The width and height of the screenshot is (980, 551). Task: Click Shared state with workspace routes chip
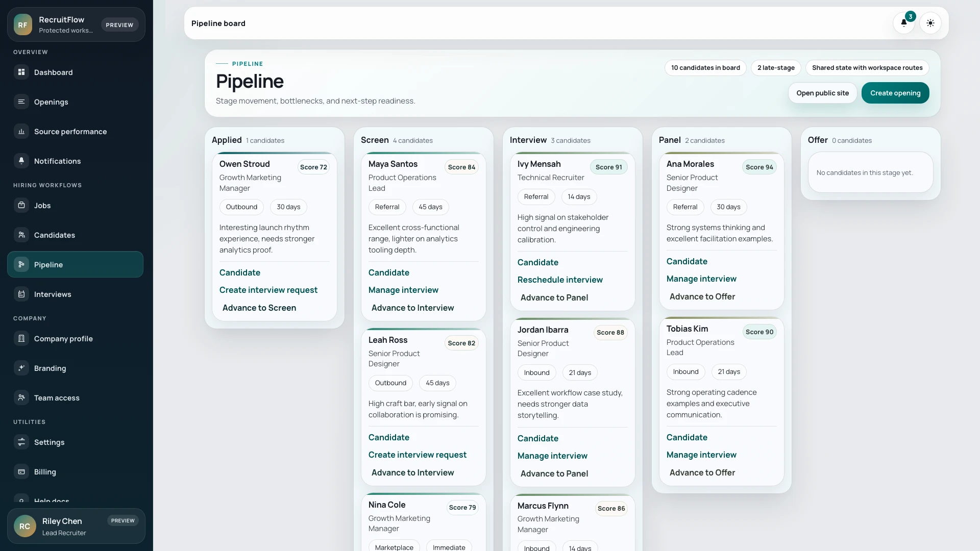coord(867,67)
